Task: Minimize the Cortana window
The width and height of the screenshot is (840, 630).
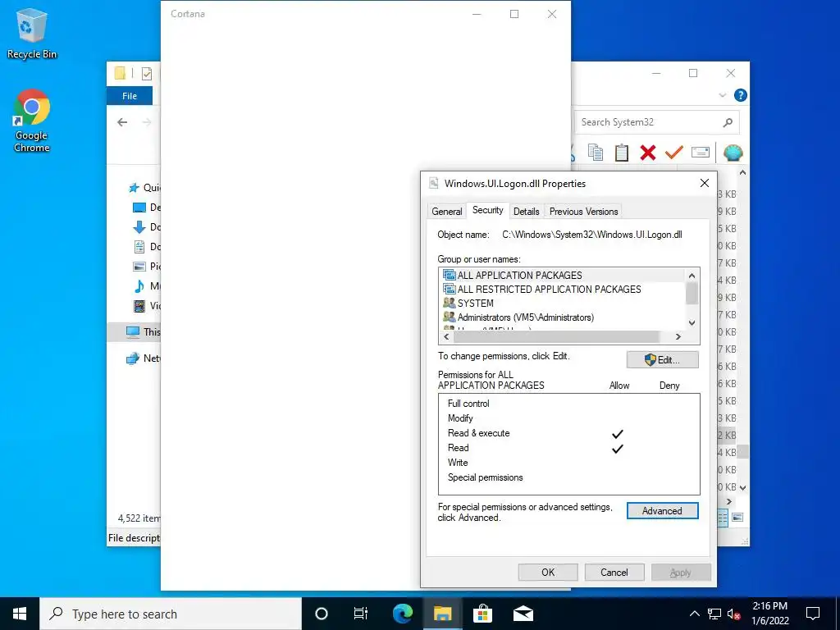Action: pos(477,14)
